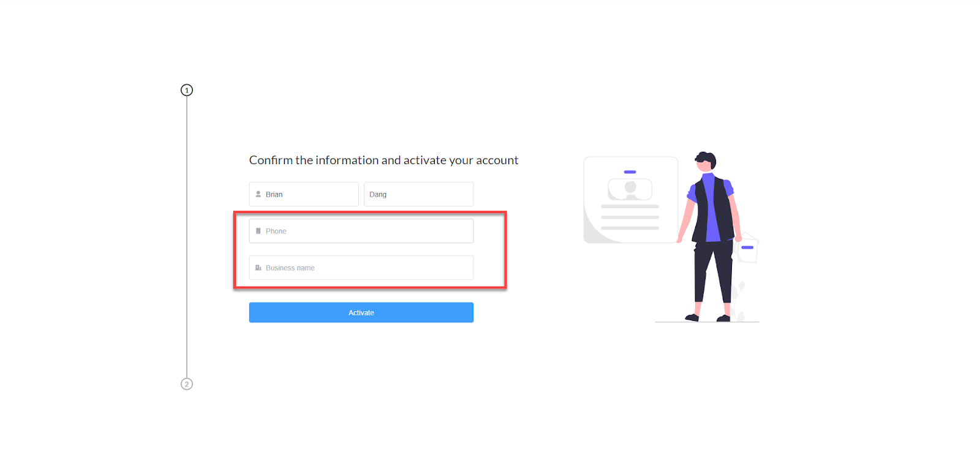This screenshot has width=980, height=474.
Task: Click the avatar photo on the ID card
Action: tap(630, 189)
